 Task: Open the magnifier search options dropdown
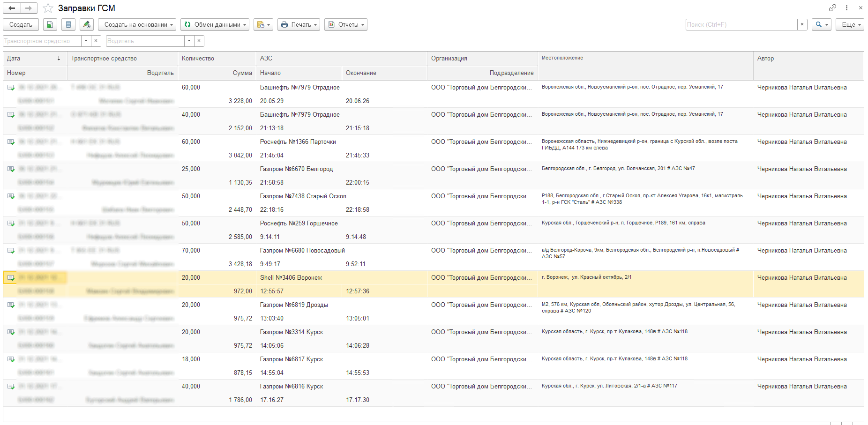[x=822, y=24]
